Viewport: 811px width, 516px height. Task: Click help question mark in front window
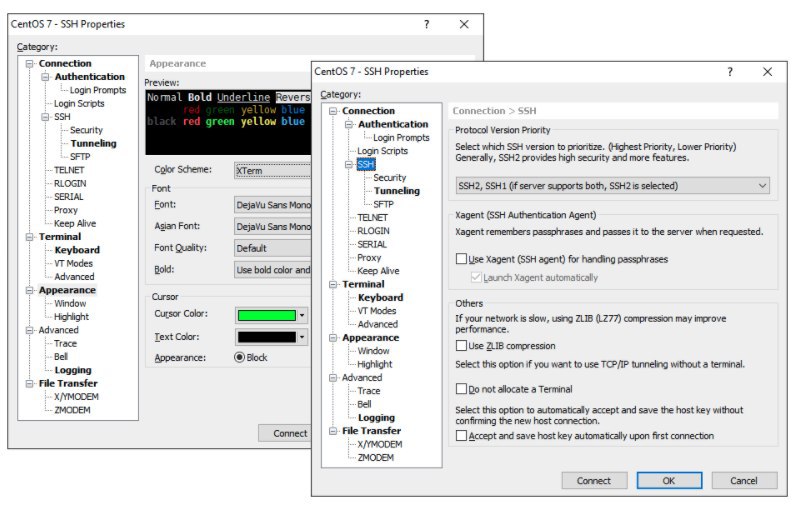[730, 71]
